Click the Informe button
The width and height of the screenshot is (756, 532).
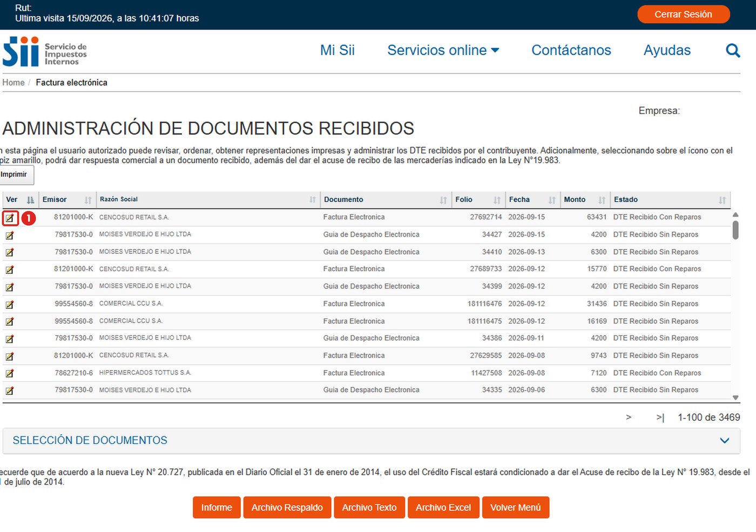(x=217, y=508)
